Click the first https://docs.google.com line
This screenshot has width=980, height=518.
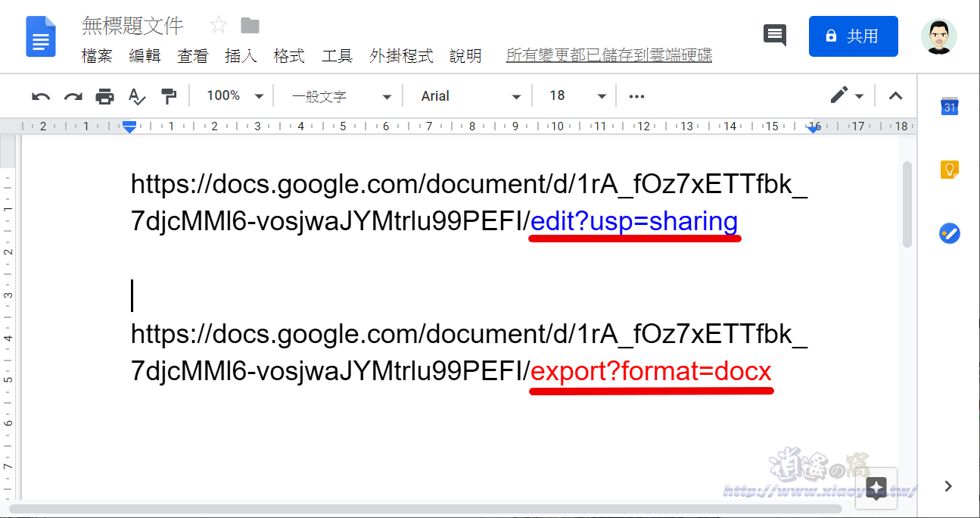coord(469,184)
